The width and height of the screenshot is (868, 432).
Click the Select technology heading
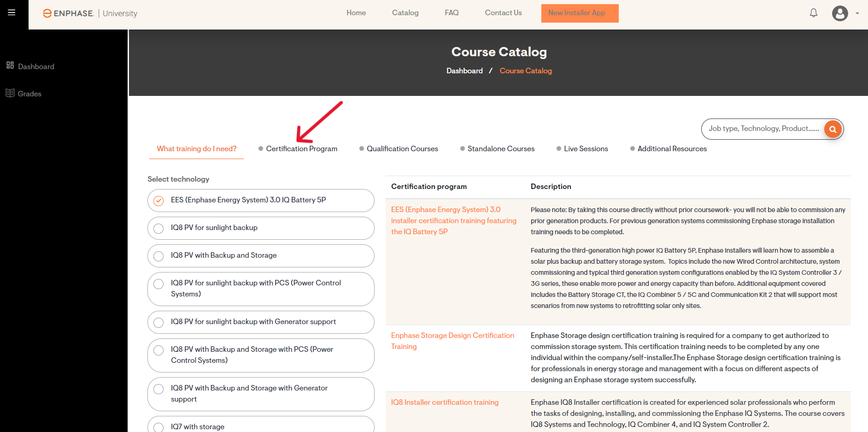click(x=178, y=179)
